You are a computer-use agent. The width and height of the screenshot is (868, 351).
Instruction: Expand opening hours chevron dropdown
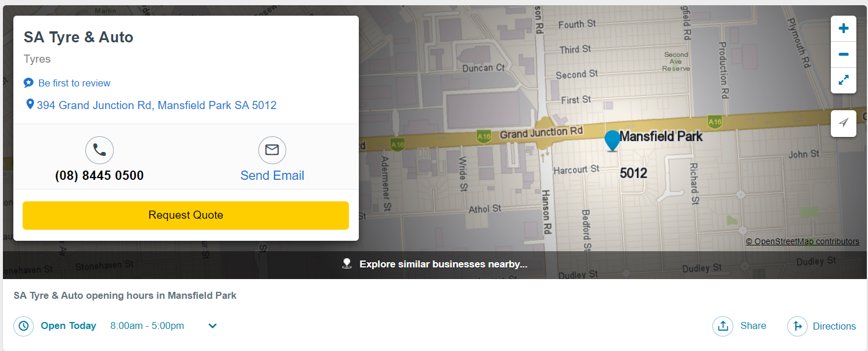point(213,326)
